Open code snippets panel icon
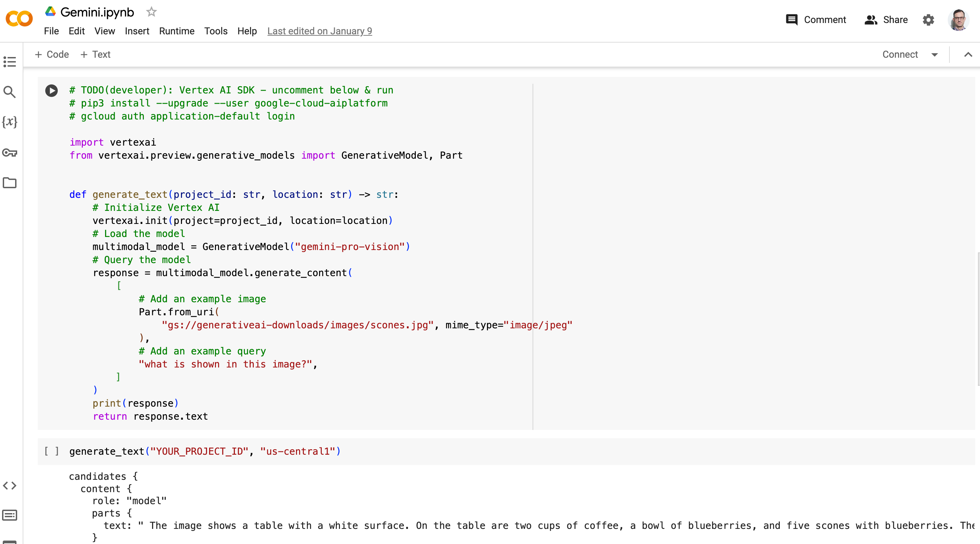The width and height of the screenshot is (980, 544). pyautogui.click(x=10, y=485)
